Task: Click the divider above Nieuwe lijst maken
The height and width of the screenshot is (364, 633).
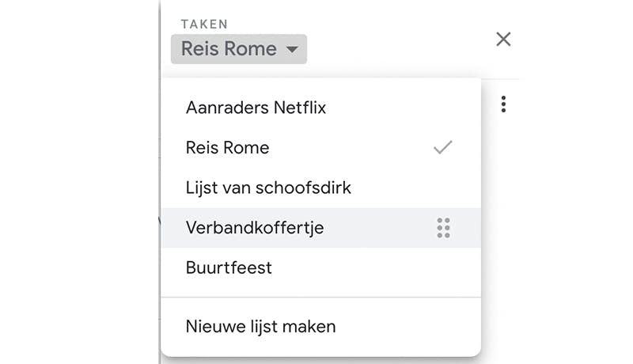Action: click(320, 298)
